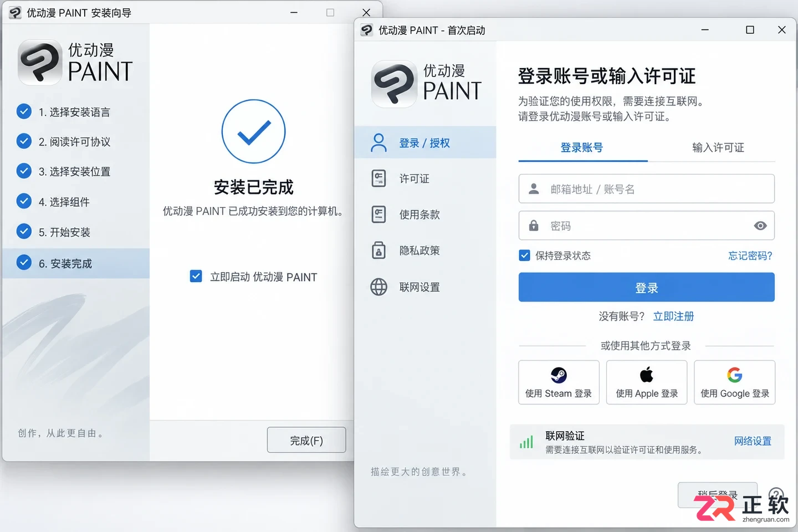Click the padlock icon in the password field
Image resolution: width=798 pixels, height=532 pixels.
click(534, 226)
